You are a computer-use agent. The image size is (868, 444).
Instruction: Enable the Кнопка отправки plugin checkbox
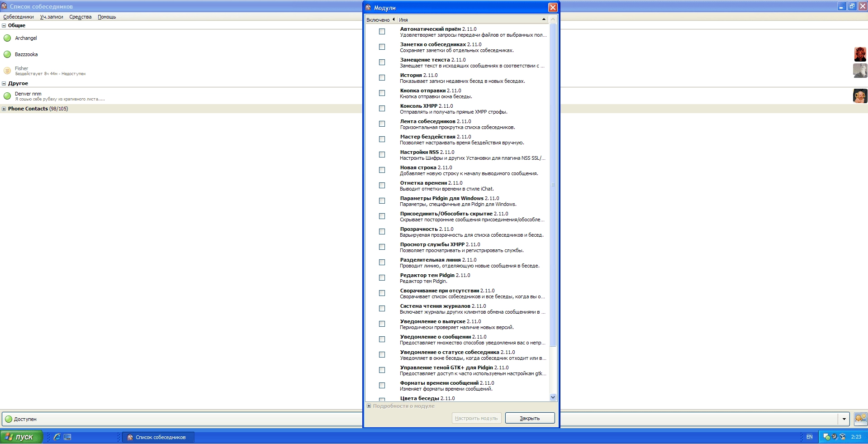[382, 93]
